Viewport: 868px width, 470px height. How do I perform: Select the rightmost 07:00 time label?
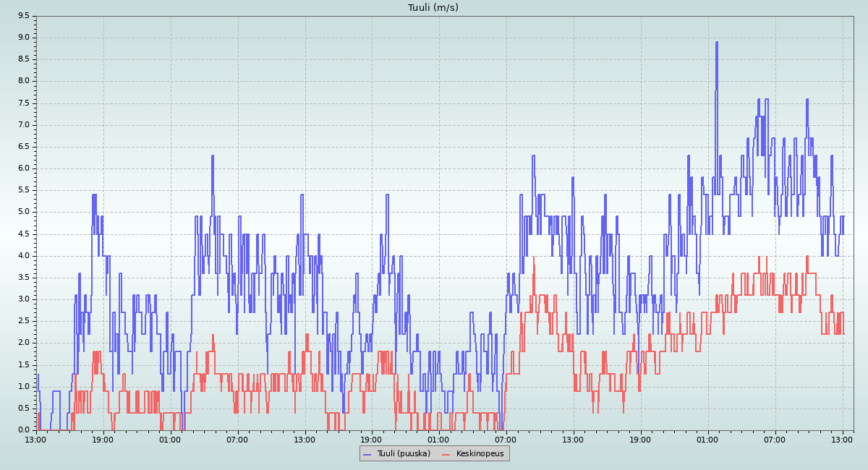click(x=775, y=439)
